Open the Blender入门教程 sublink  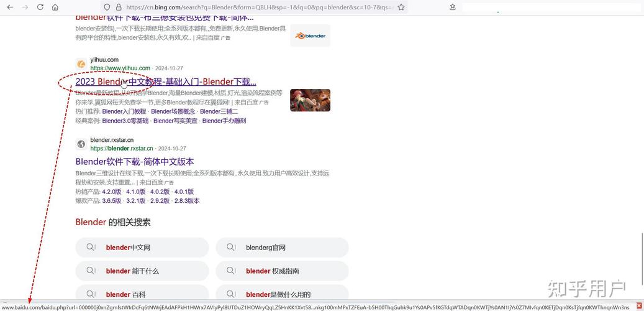pos(124,111)
